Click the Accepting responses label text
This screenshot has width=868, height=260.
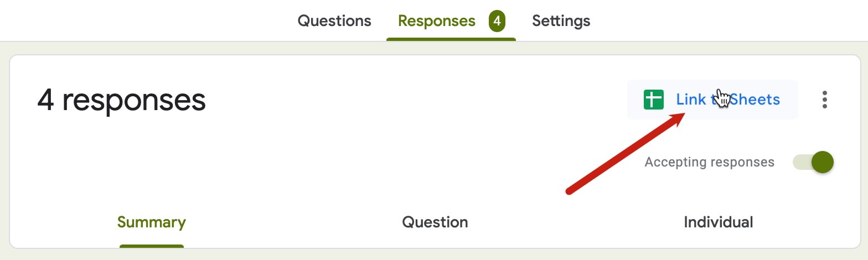709,162
